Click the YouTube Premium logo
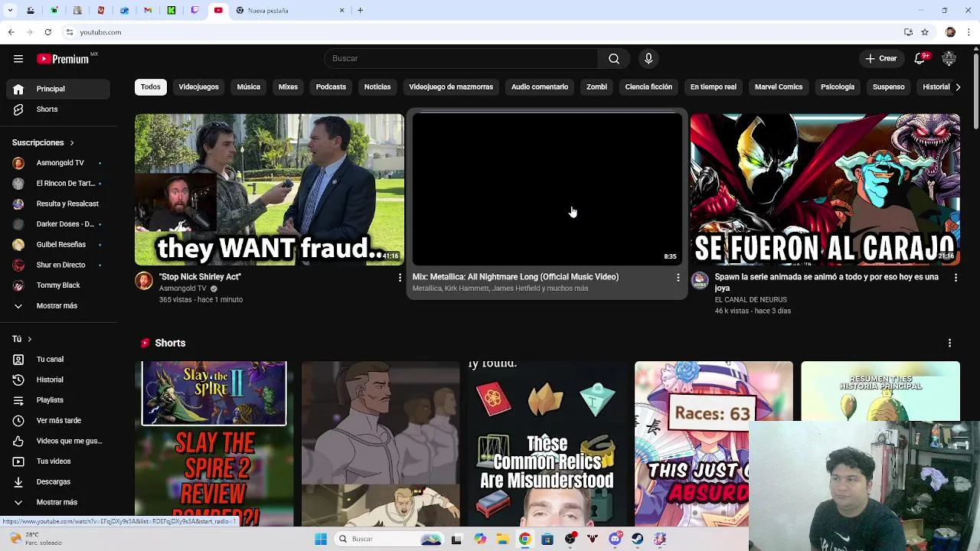The height and width of the screenshot is (551, 980). coord(63,59)
